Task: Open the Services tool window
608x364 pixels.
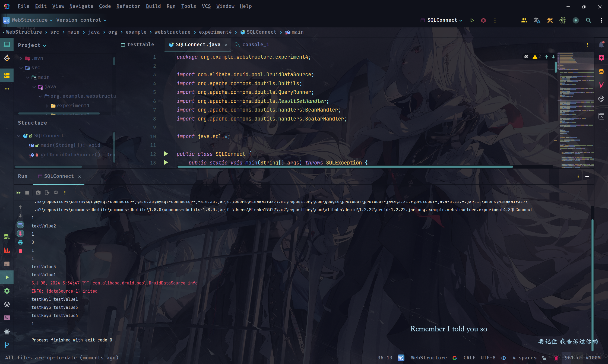Action: 7,291
